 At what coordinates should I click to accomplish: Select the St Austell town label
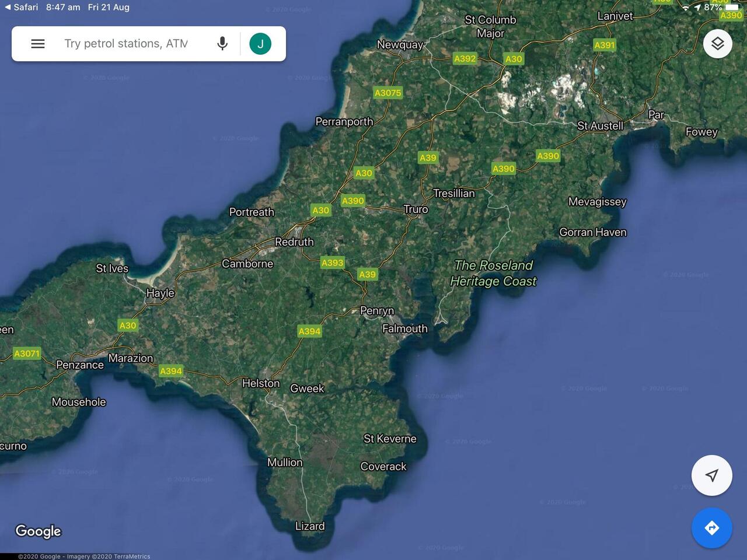[x=600, y=126]
